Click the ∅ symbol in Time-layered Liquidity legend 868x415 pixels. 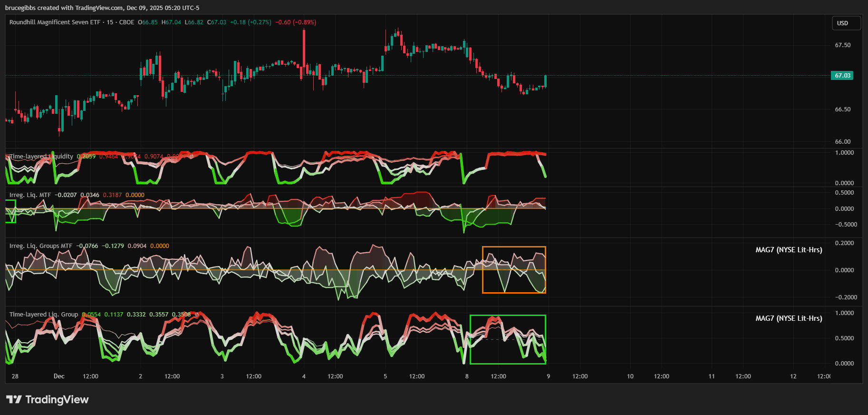point(192,157)
